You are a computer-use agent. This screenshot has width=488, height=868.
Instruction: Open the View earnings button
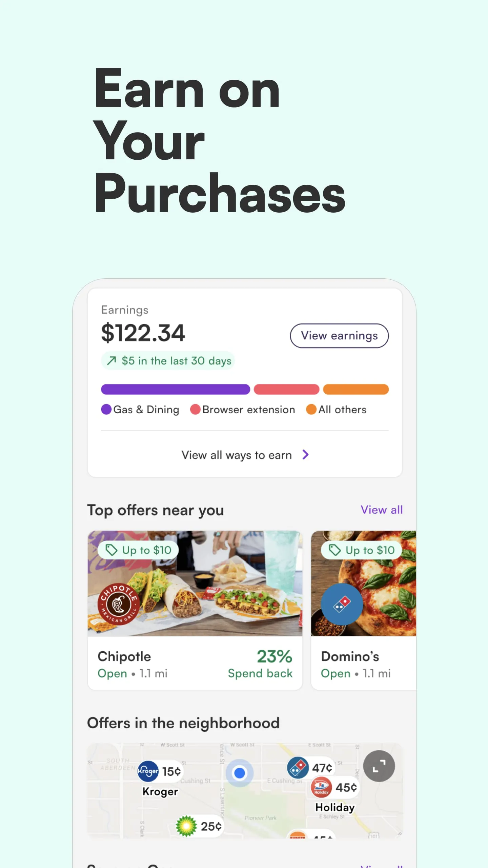pyautogui.click(x=339, y=336)
